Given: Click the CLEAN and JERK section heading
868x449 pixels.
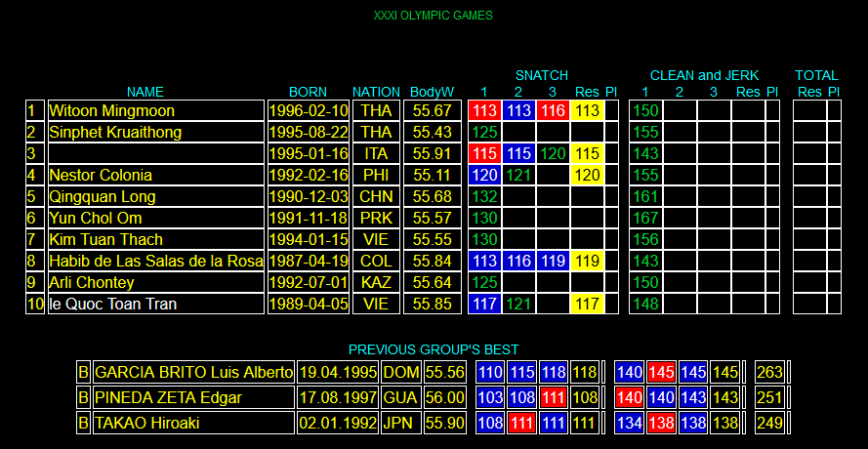Looking at the screenshot, I should point(704,75).
